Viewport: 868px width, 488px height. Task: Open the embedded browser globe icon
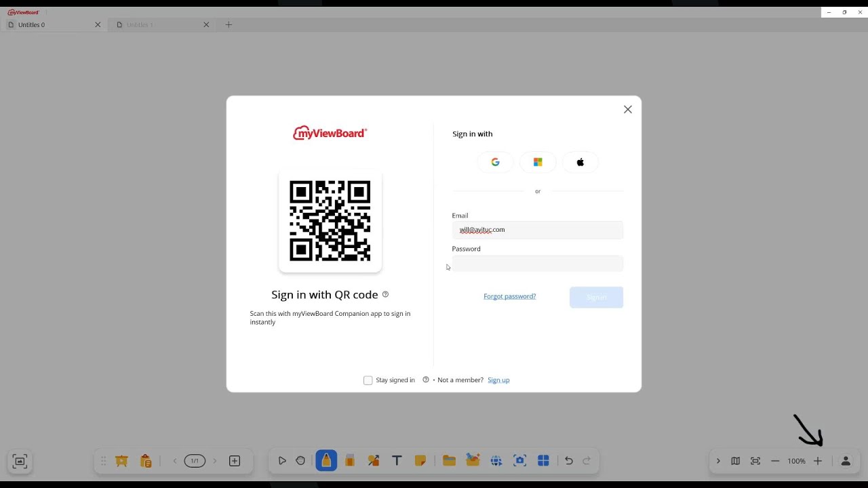[496, 461]
